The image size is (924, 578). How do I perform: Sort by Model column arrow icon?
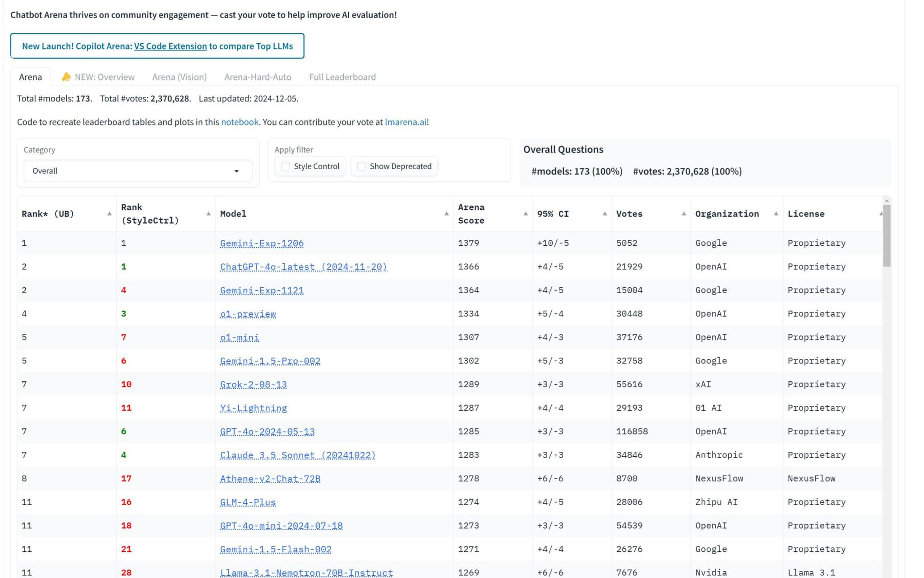pyautogui.click(x=446, y=214)
